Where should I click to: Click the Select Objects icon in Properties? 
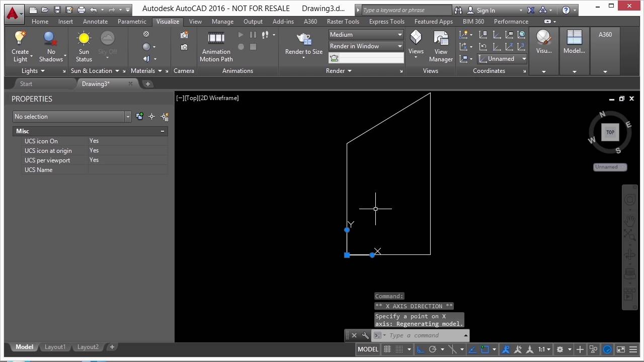pos(152,117)
